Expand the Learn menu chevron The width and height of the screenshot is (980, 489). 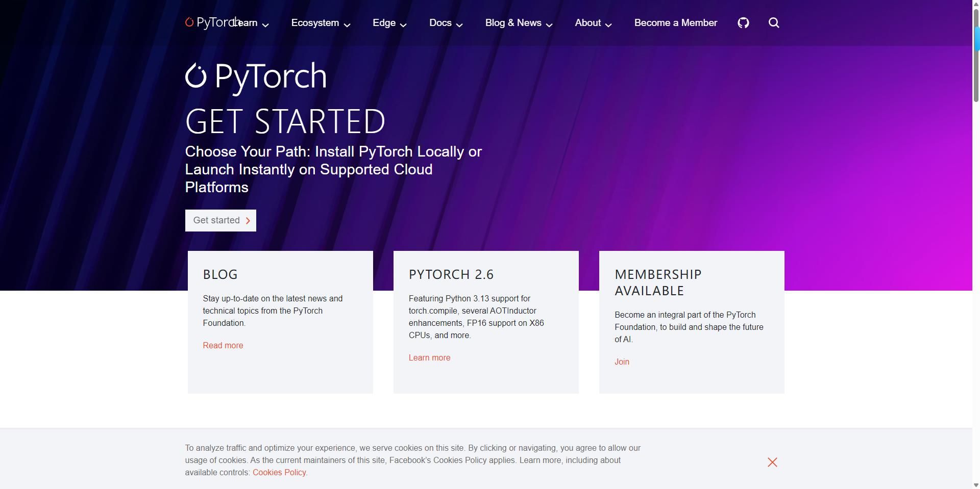[265, 24]
